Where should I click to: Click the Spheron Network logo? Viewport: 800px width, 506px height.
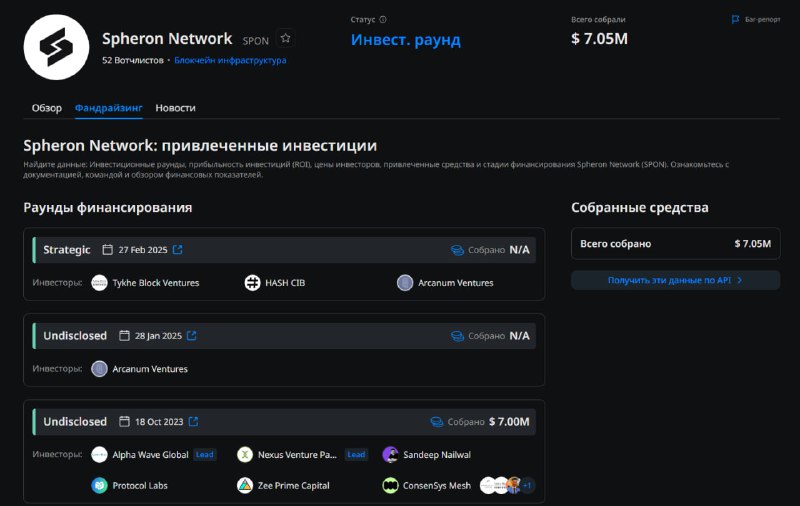click(56, 47)
